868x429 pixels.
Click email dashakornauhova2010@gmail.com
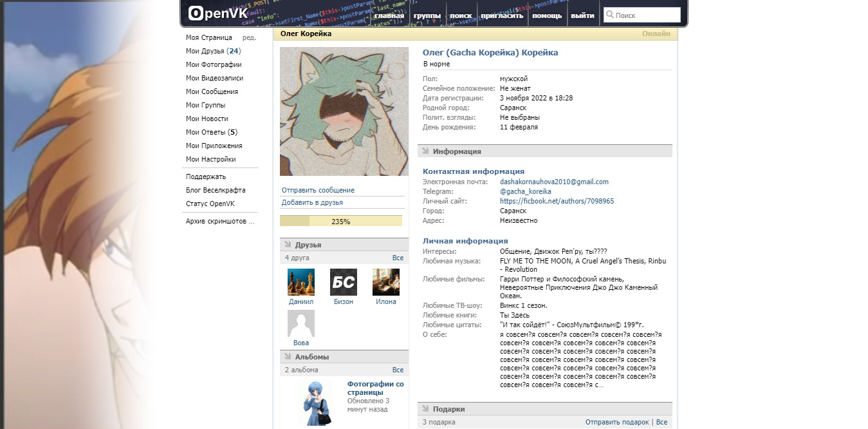(x=554, y=182)
